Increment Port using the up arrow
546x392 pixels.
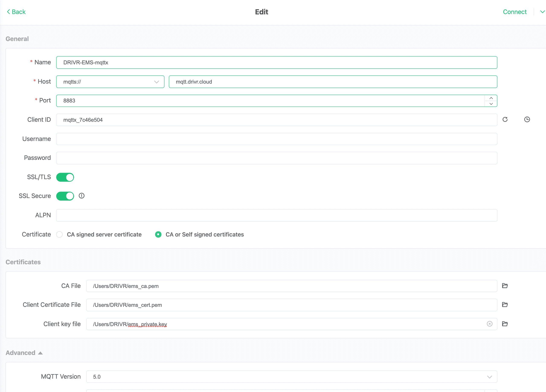tap(491, 98)
